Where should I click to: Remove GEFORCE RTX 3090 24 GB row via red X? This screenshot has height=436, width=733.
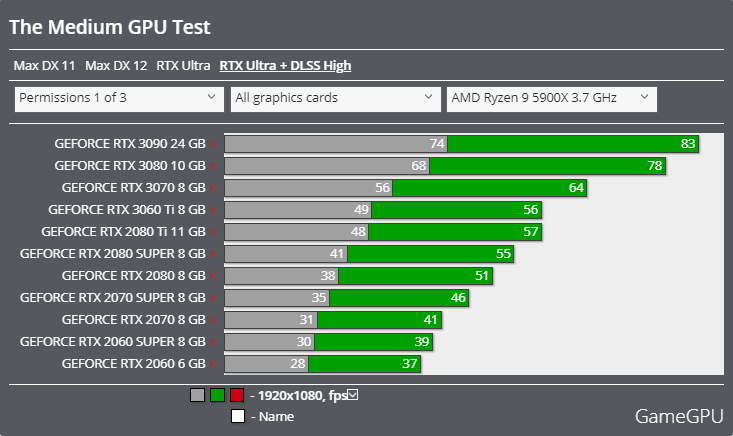tap(213, 144)
